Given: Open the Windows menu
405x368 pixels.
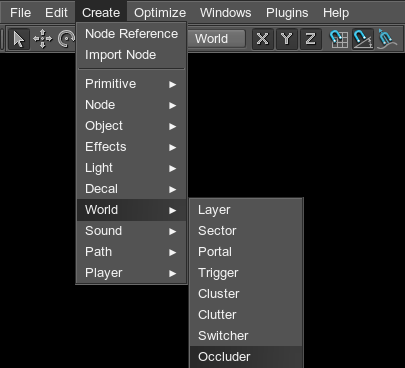Looking at the screenshot, I should click(x=226, y=13).
